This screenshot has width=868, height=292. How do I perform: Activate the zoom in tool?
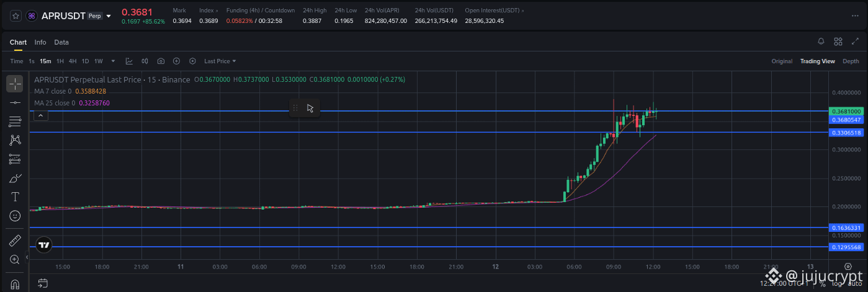pyautogui.click(x=15, y=259)
